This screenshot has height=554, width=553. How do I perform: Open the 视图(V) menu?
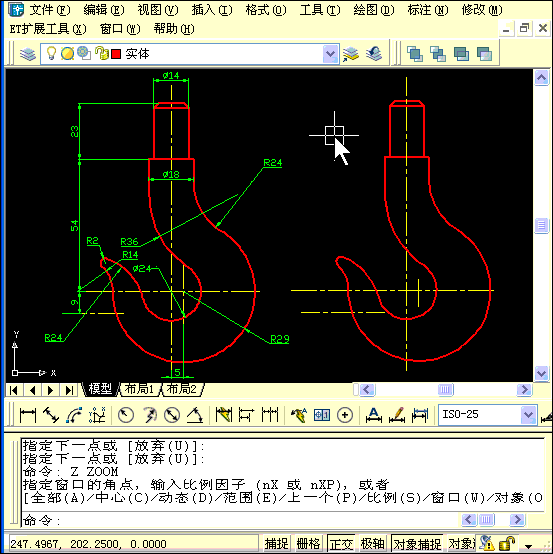tap(158, 10)
